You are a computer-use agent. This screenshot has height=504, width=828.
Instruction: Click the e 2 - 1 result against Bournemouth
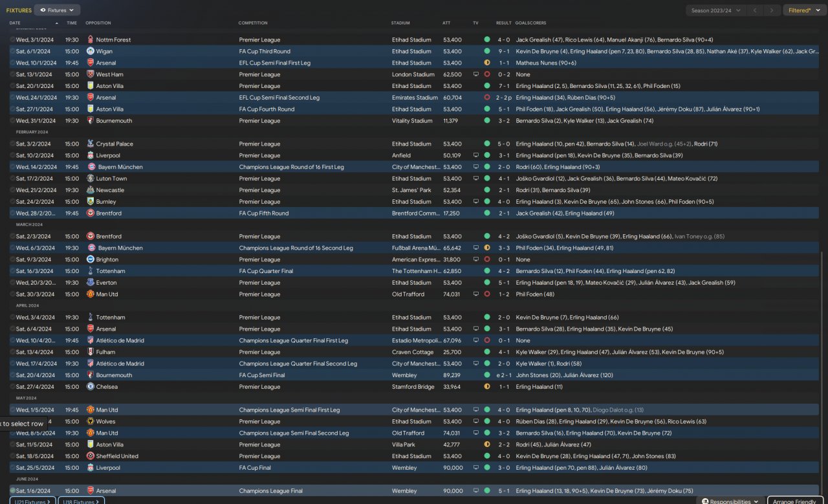(x=503, y=375)
